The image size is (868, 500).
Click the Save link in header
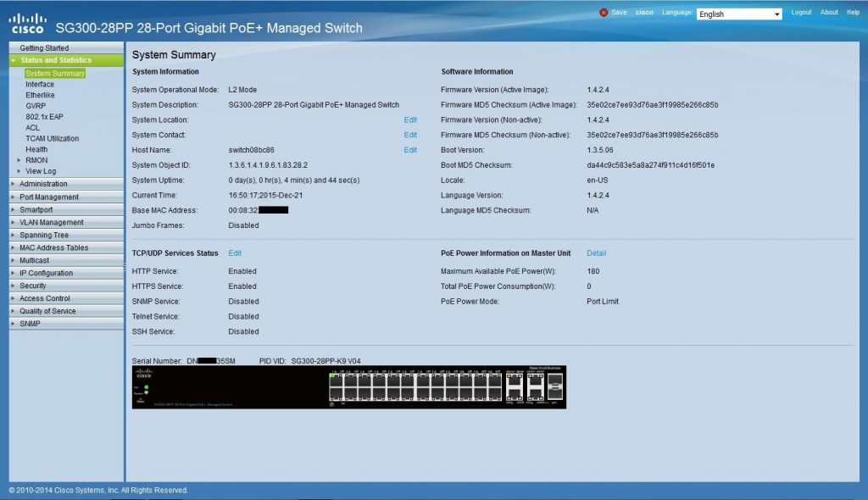click(x=619, y=12)
